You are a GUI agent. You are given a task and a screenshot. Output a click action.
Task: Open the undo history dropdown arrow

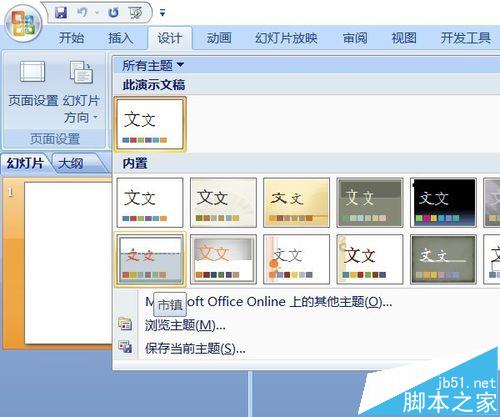tap(97, 13)
